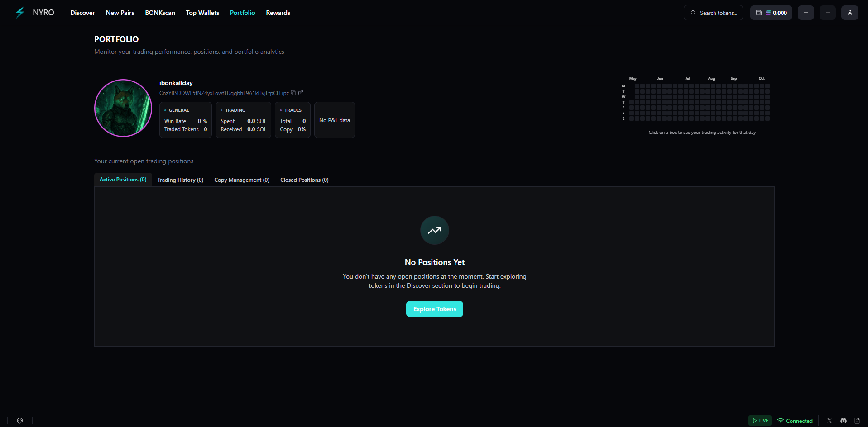
Task: Open the Discord link icon
Action: pyautogui.click(x=843, y=421)
